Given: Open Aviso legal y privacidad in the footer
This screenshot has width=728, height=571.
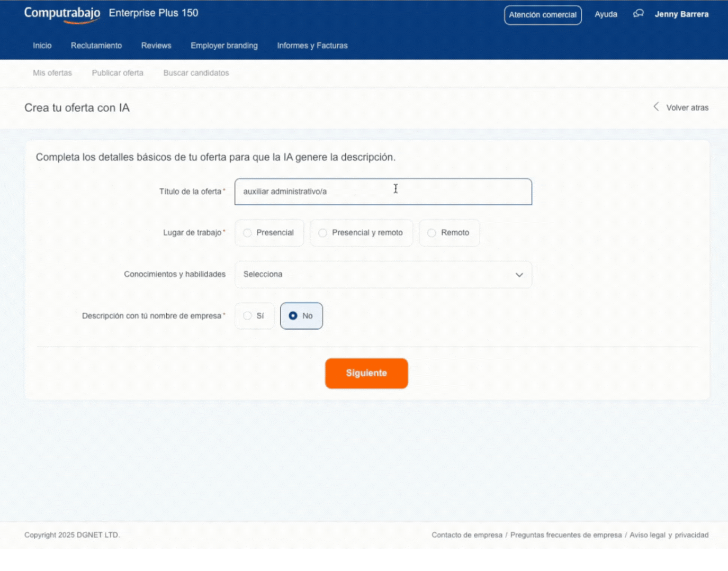Looking at the screenshot, I should click(669, 535).
